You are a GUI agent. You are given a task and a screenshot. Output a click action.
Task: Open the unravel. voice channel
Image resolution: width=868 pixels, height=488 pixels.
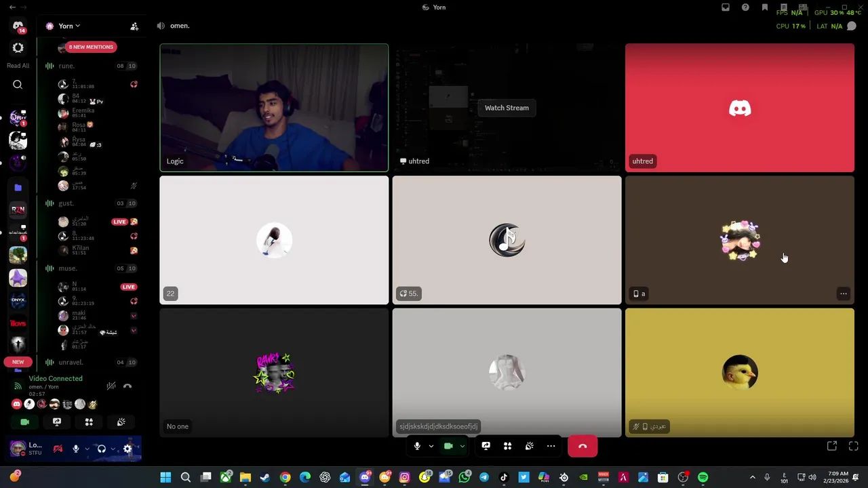(92, 362)
